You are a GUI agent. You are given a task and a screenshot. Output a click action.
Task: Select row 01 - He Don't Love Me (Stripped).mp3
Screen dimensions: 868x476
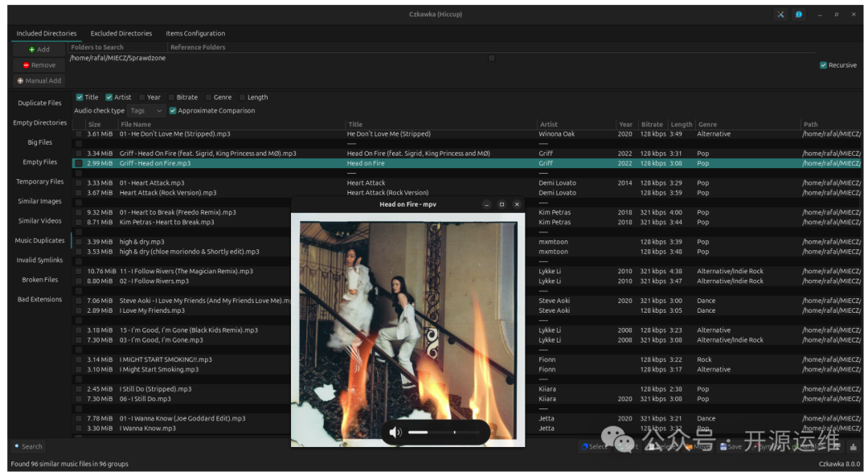tap(467, 134)
